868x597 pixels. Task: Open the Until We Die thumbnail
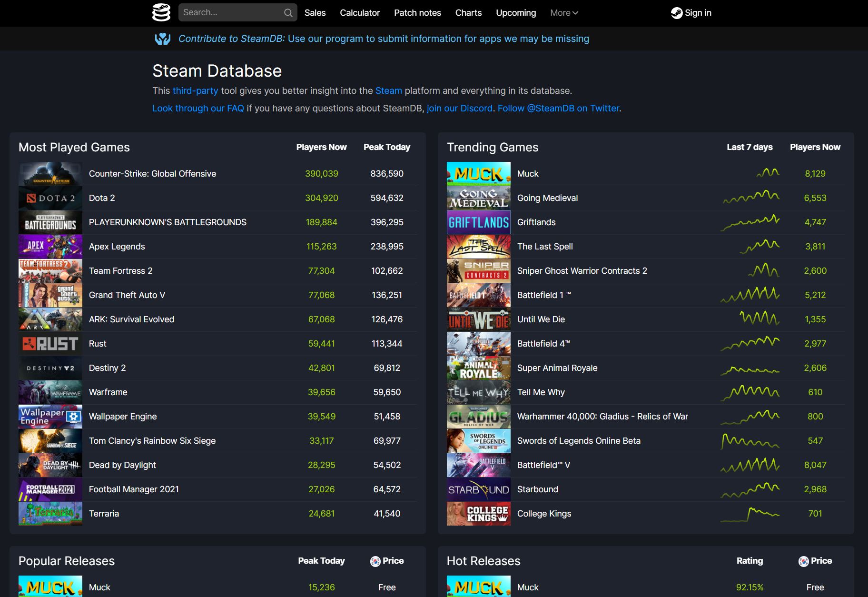click(x=479, y=319)
